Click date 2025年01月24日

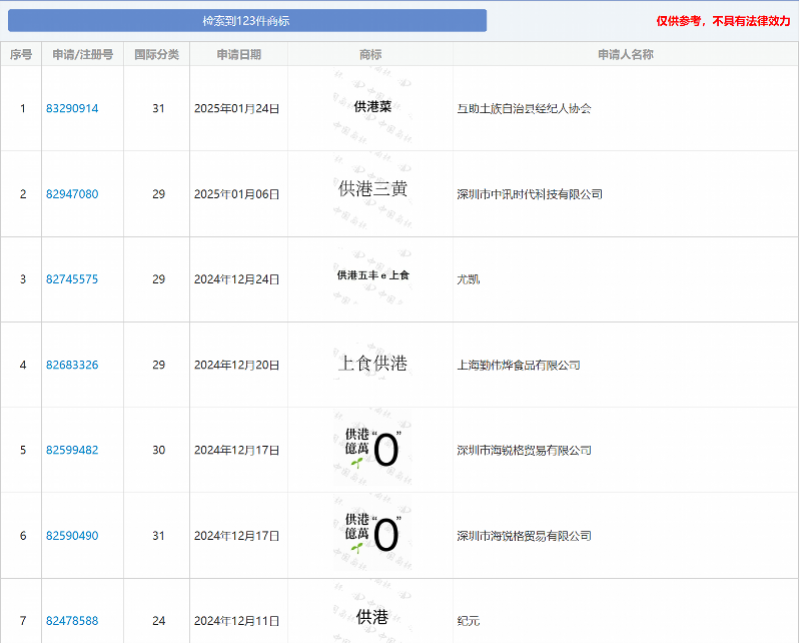(237, 108)
